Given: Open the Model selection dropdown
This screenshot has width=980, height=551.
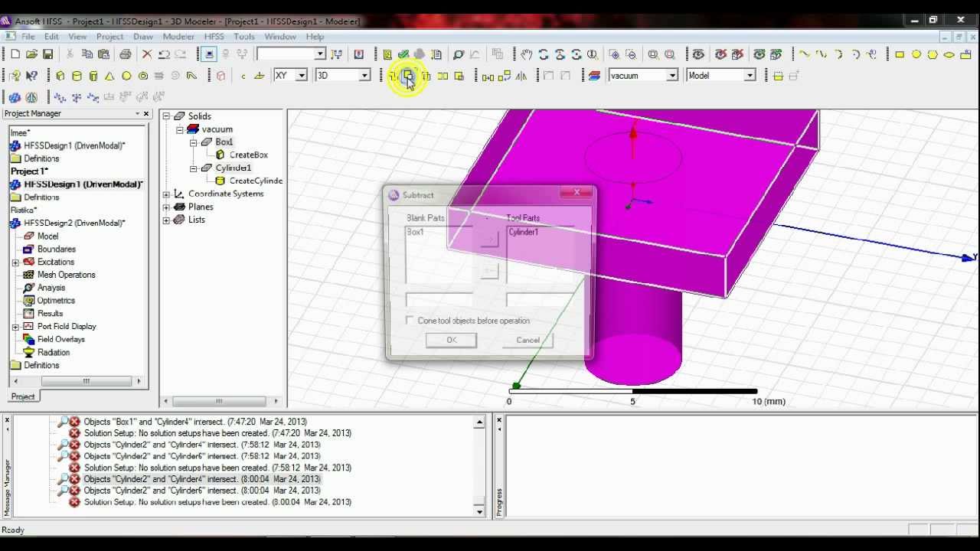Looking at the screenshot, I should [750, 75].
